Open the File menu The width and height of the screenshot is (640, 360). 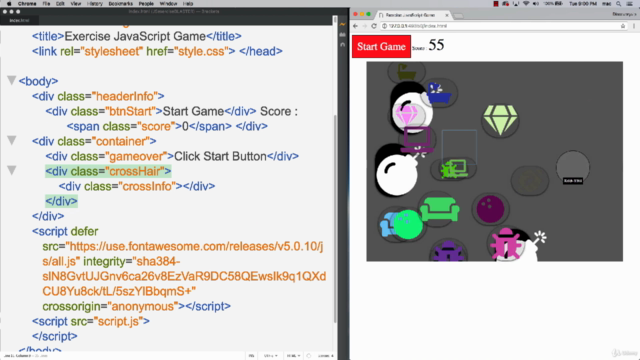tap(46, 4)
